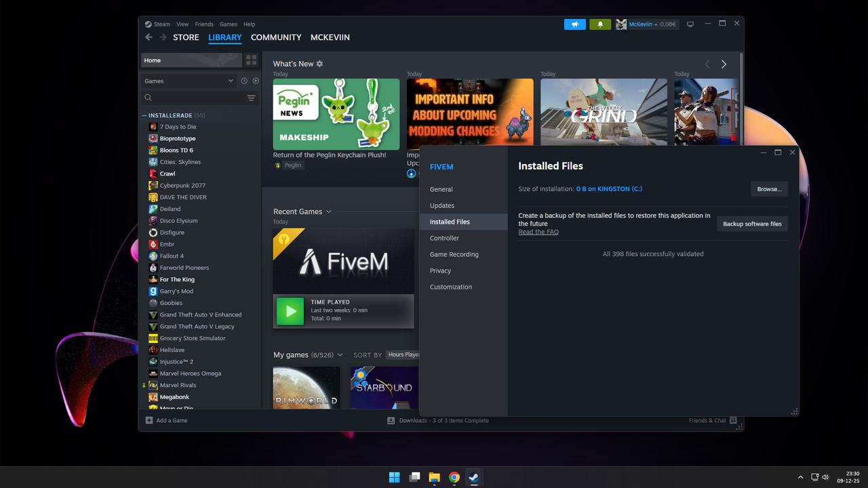Show next What's New items arrow
The width and height of the screenshot is (868, 488).
724,64
